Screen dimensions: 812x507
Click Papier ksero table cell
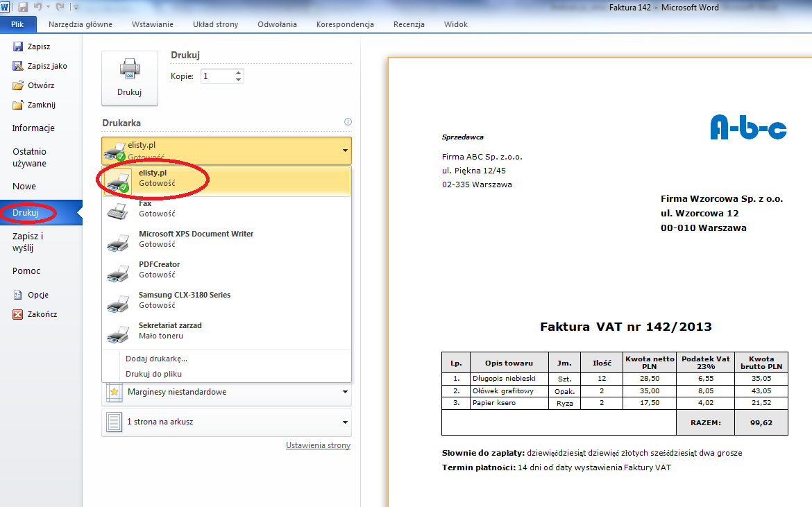point(509,403)
